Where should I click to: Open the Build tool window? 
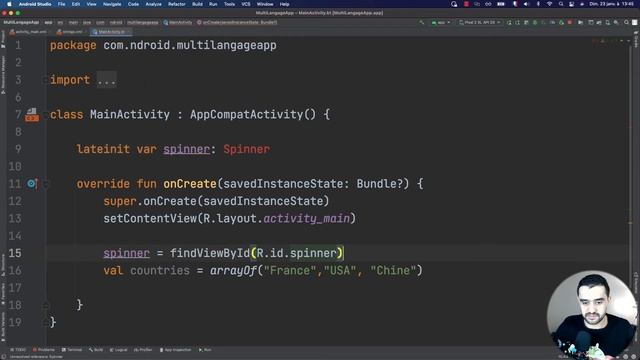tap(96, 350)
